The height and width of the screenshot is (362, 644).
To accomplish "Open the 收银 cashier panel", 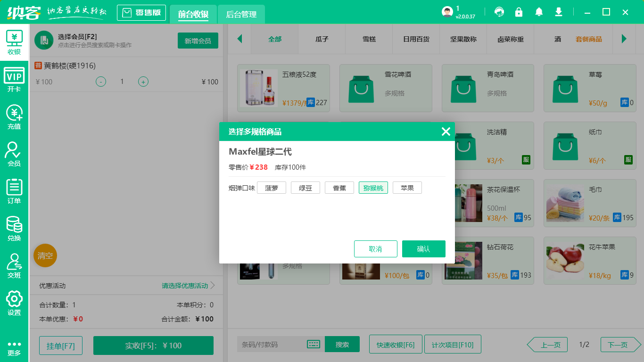I will (x=14, y=41).
